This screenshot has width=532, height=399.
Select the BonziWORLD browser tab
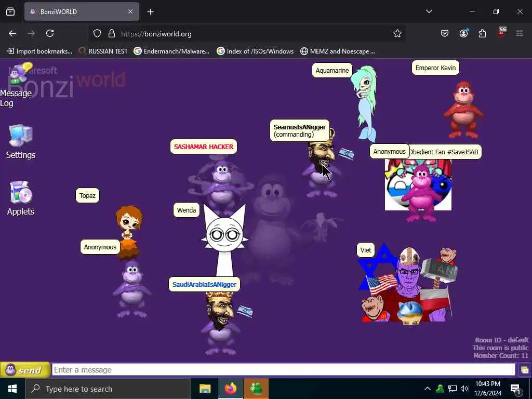(82, 11)
